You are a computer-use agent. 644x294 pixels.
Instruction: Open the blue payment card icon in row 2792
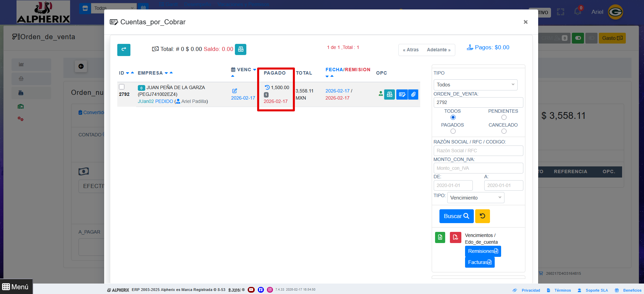coord(402,95)
